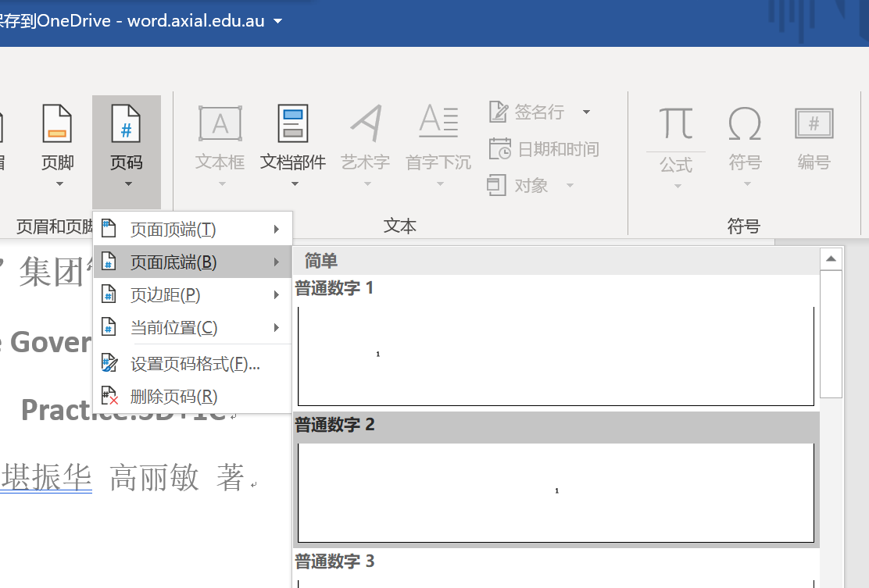Choose 设置页码格式(F)... option

[195, 364]
